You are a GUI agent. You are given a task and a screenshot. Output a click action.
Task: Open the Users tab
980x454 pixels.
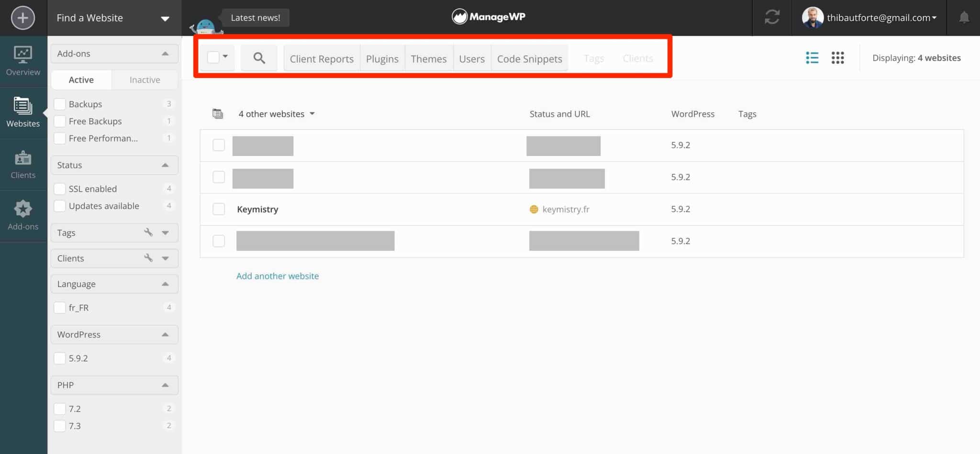(x=472, y=58)
